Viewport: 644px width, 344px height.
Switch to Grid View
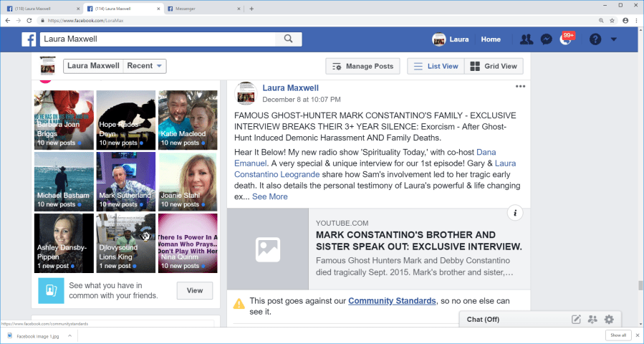pos(494,67)
